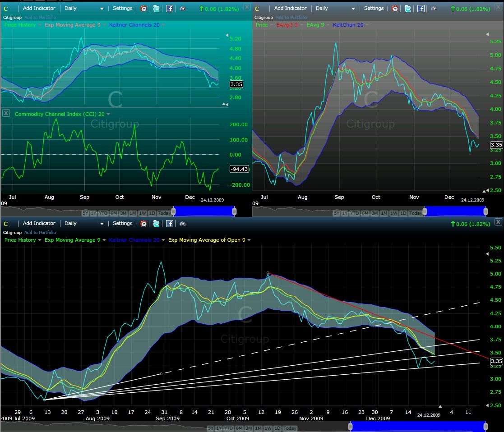The image size is (504, 432).
Task: Share top-left chart on Facebook
Action: (169, 9)
